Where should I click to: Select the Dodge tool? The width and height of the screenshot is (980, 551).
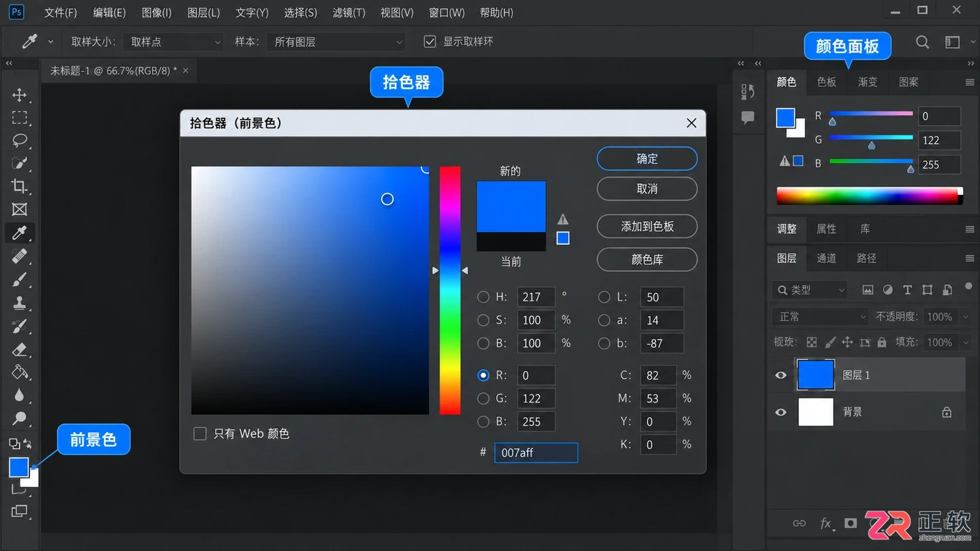coord(20,418)
